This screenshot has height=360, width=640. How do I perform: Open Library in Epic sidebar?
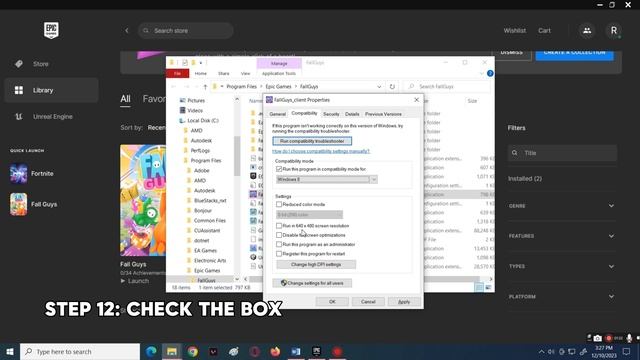[51, 90]
